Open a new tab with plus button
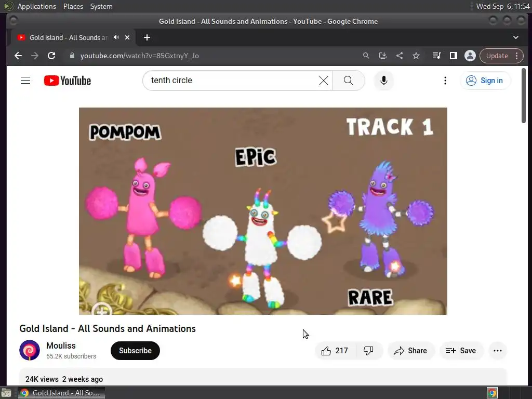The height and width of the screenshot is (399, 532). point(147,37)
